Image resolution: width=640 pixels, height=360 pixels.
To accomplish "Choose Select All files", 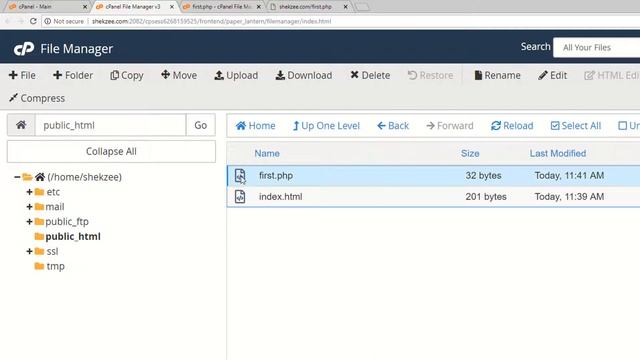I will 576,126.
